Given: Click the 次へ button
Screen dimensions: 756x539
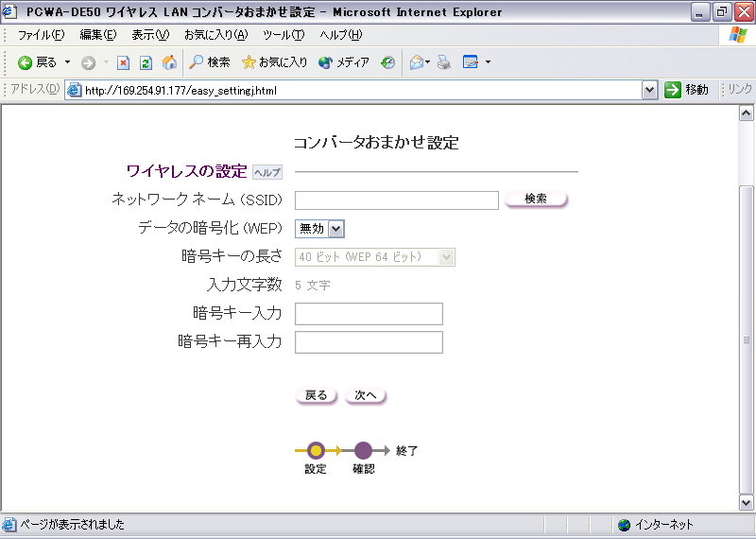Looking at the screenshot, I should click(x=366, y=395).
